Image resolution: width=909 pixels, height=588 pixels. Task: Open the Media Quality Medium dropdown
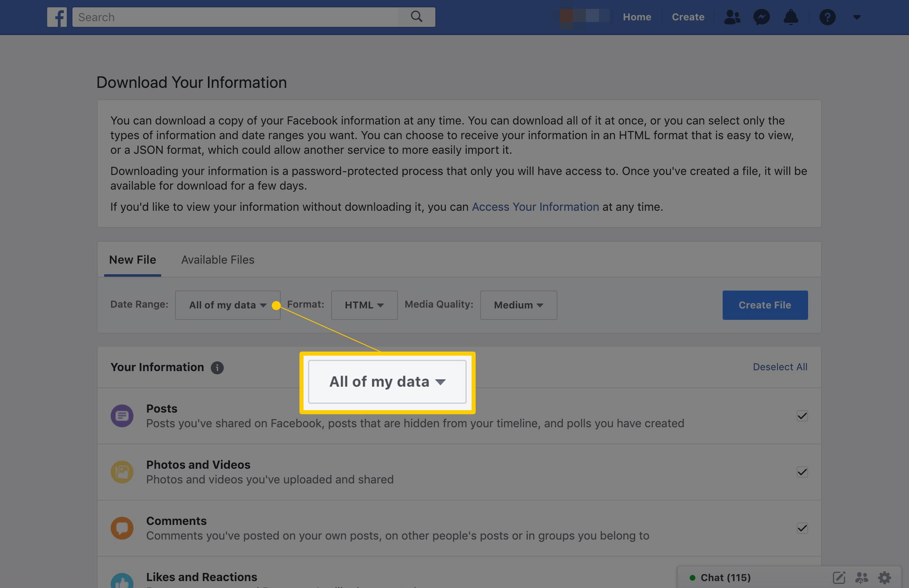click(518, 305)
